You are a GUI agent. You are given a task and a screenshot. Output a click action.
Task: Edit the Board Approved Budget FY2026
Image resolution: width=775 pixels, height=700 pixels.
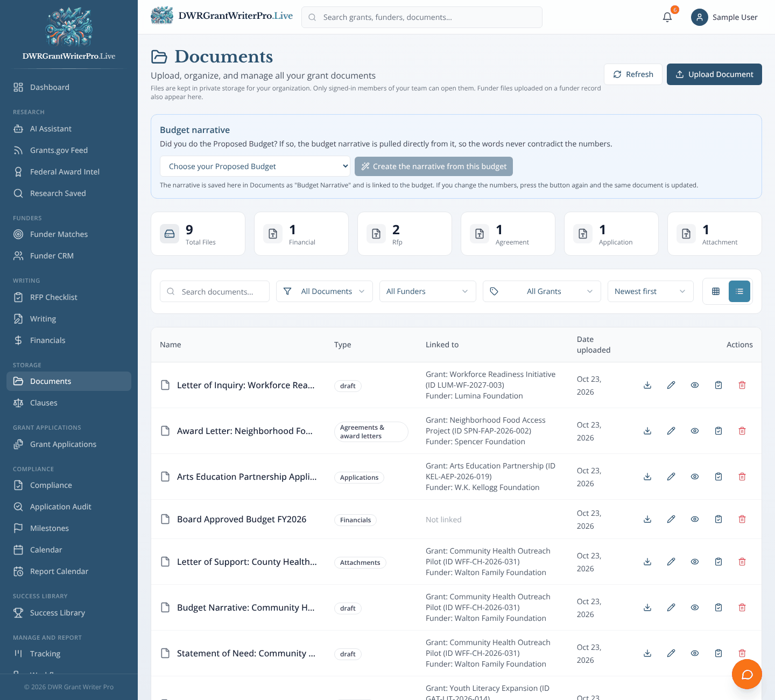tap(671, 519)
